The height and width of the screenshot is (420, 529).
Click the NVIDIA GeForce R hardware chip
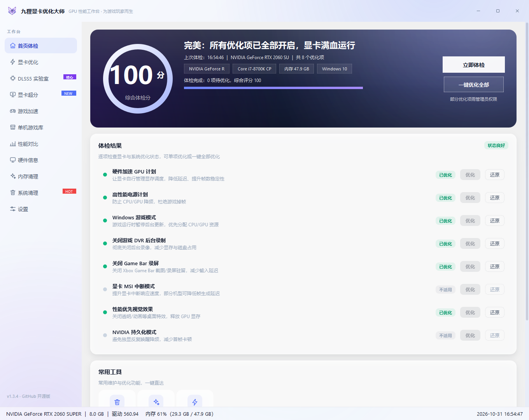pos(207,69)
